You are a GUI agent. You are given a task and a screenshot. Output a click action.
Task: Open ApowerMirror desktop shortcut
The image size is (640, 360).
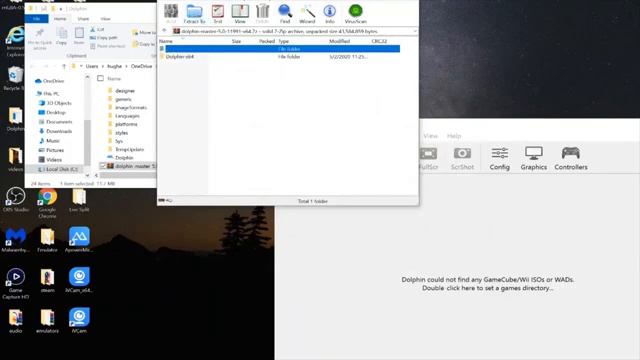(x=79, y=240)
